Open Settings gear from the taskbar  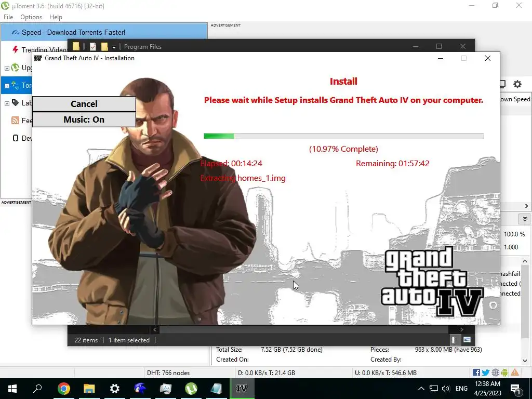point(115,389)
